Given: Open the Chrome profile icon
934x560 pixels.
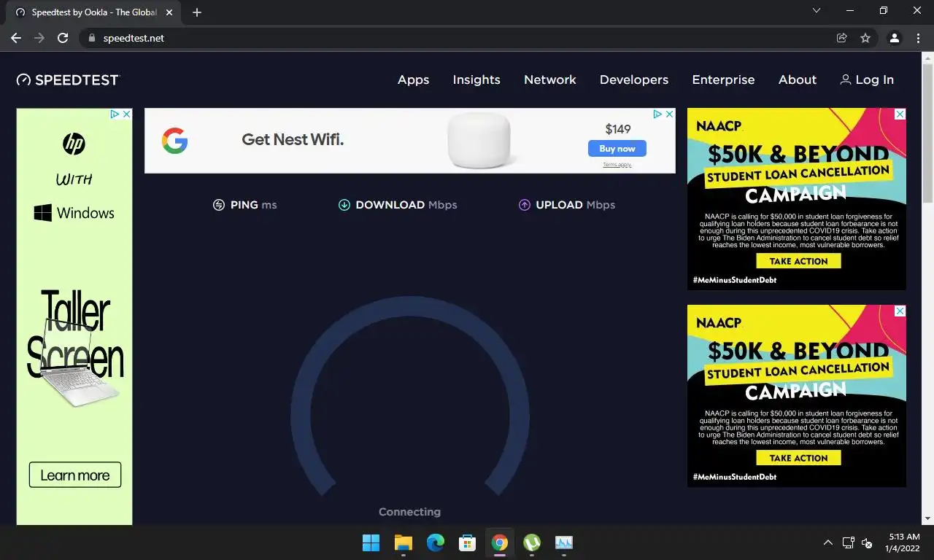Looking at the screenshot, I should click(x=894, y=38).
